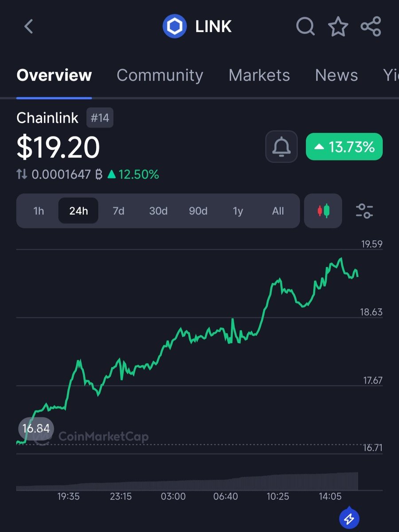Tap the Chainlink name label
399x532 pixels.
click(47, 118)
